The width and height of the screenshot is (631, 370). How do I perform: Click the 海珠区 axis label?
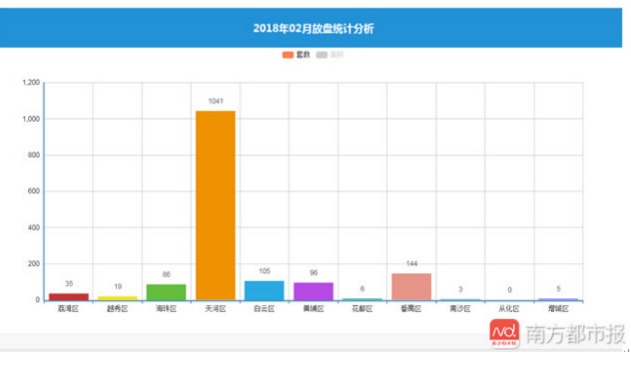point(166,309)
